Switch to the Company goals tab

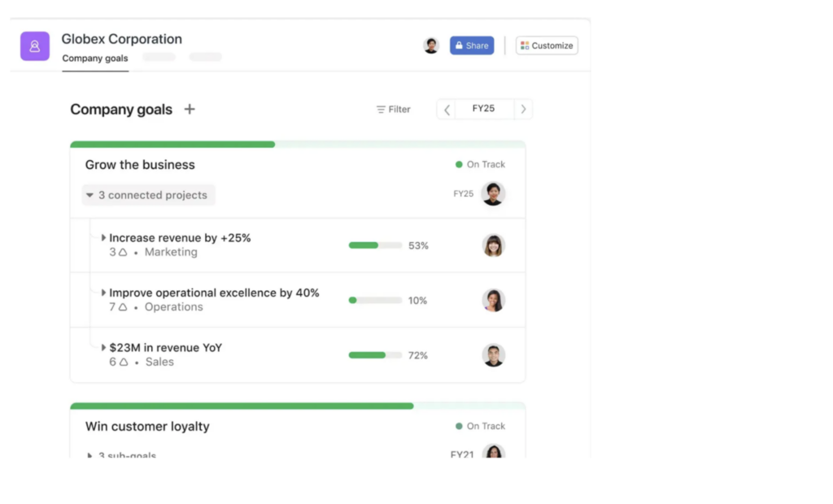(x=95, y=59)
